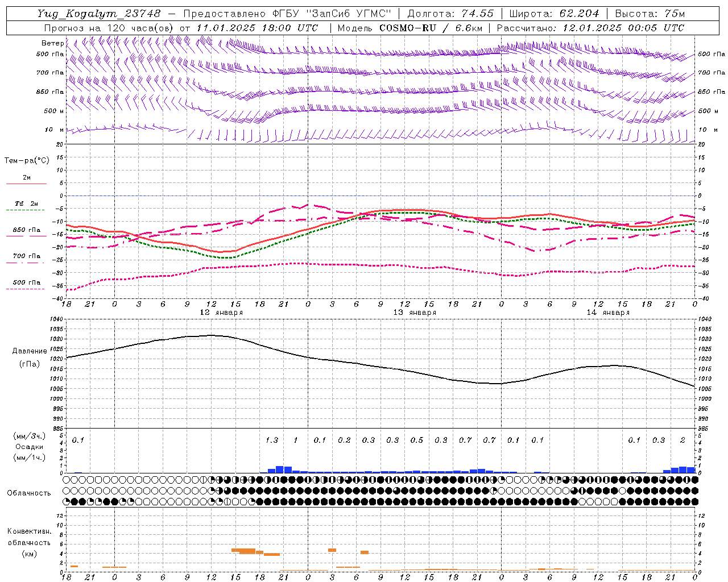728x582 pixels.
Task: Click the "700 гПа" temperature legend entry
Action: tap(27, 256)
